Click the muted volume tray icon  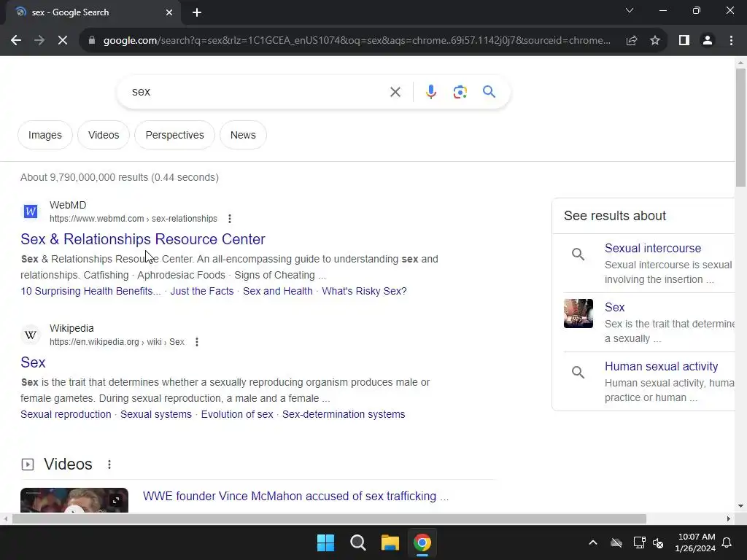pyautogui.click(x=658, y=542)
